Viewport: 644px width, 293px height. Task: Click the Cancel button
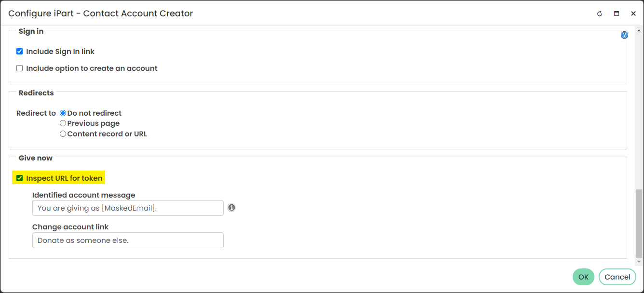(x=617, y=277)
